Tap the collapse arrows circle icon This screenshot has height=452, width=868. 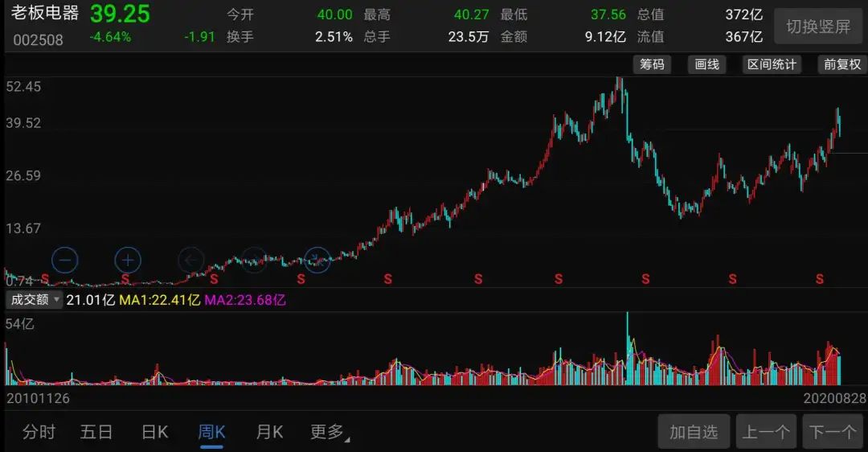(317, 260)
